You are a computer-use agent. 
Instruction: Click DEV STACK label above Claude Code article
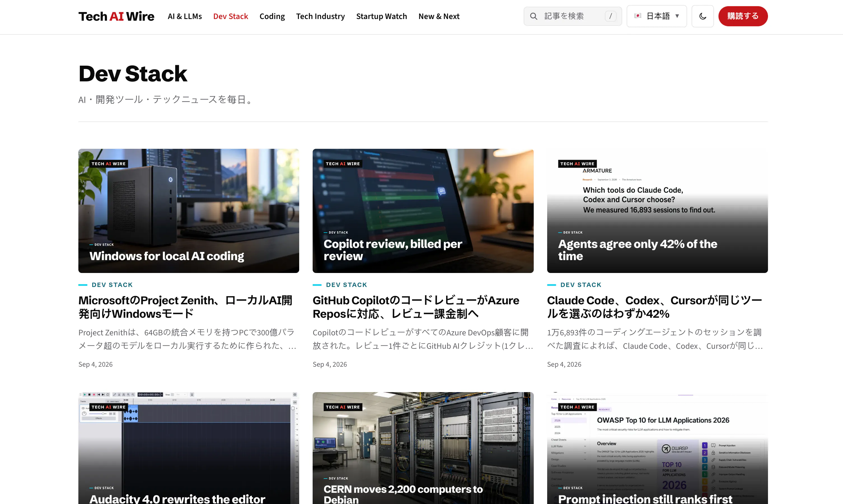click(581, 285)
